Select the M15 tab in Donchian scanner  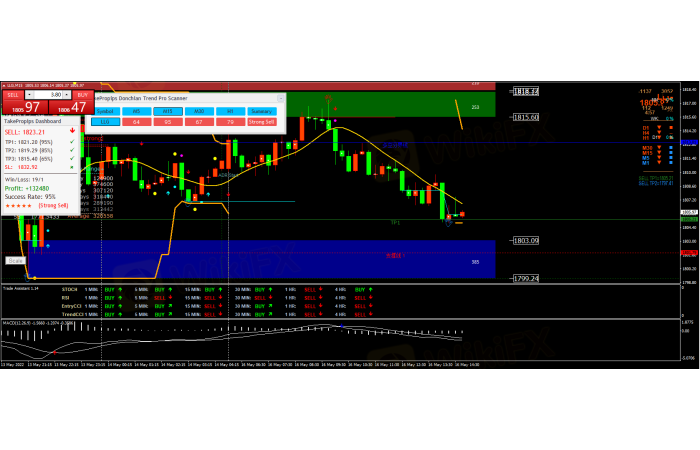tap(168, 110)
